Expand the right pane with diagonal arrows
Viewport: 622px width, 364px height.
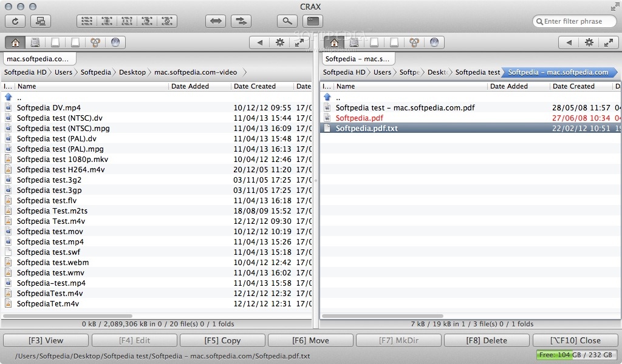click(x=609, y=42)
